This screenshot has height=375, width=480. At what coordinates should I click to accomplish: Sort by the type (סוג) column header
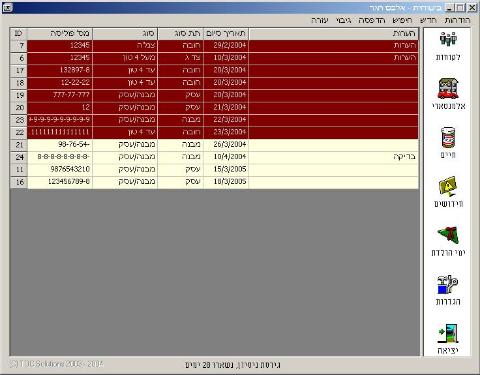(x=125, y=34)
